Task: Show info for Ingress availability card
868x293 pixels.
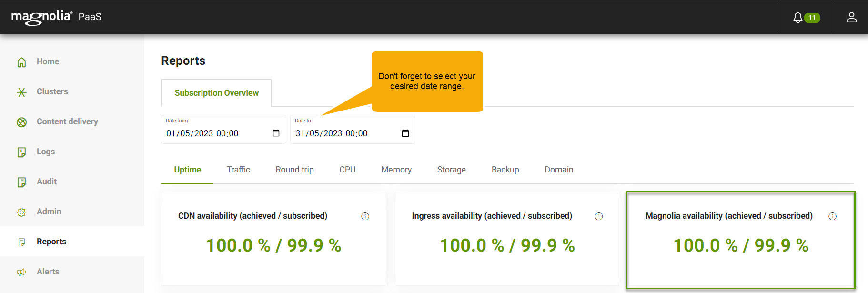Action: click(599, 216)
